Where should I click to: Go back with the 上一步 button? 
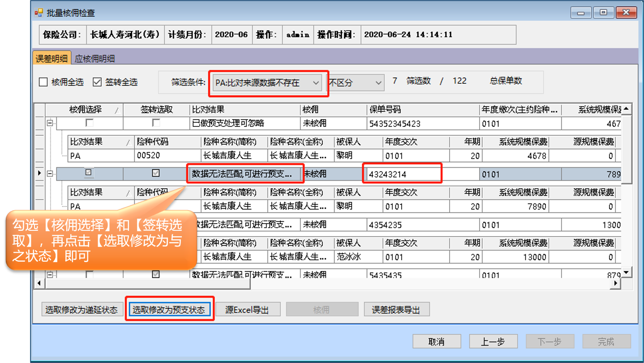point(493,341)
